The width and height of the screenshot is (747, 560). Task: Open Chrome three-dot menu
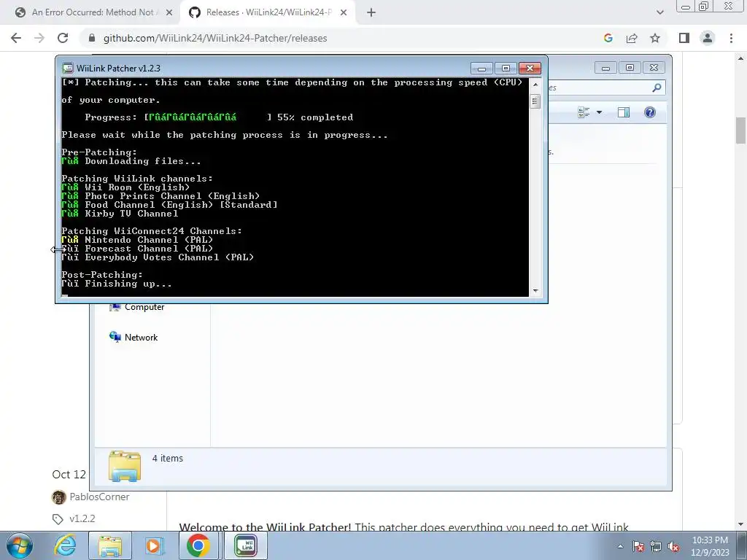point(731,38)
